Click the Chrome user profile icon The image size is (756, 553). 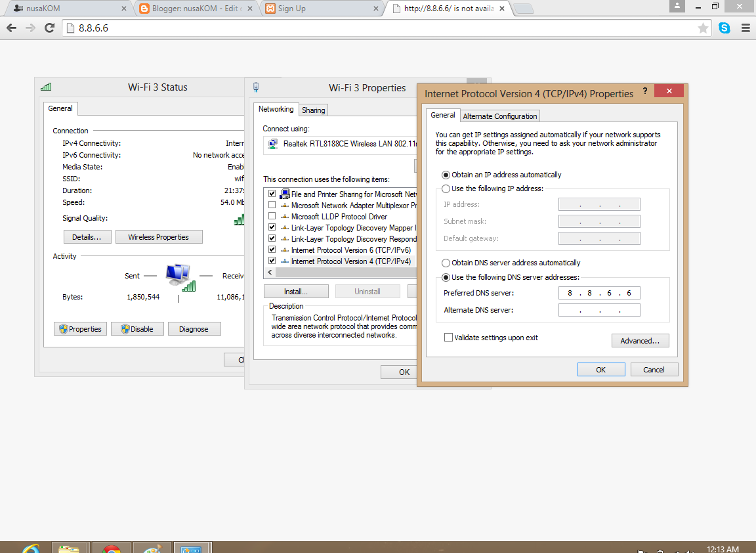pos(677,6)
